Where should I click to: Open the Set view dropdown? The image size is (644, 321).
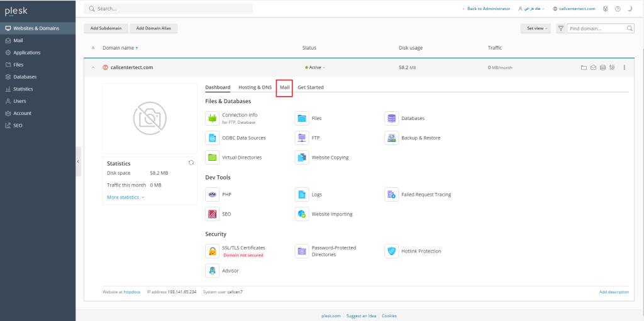point(535,28)
